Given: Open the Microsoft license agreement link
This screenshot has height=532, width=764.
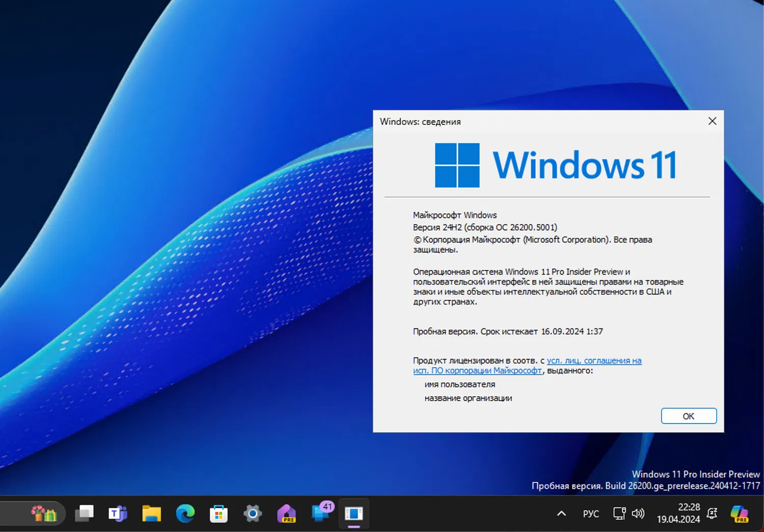Looking at the screenshot, I should click(594, 360).
